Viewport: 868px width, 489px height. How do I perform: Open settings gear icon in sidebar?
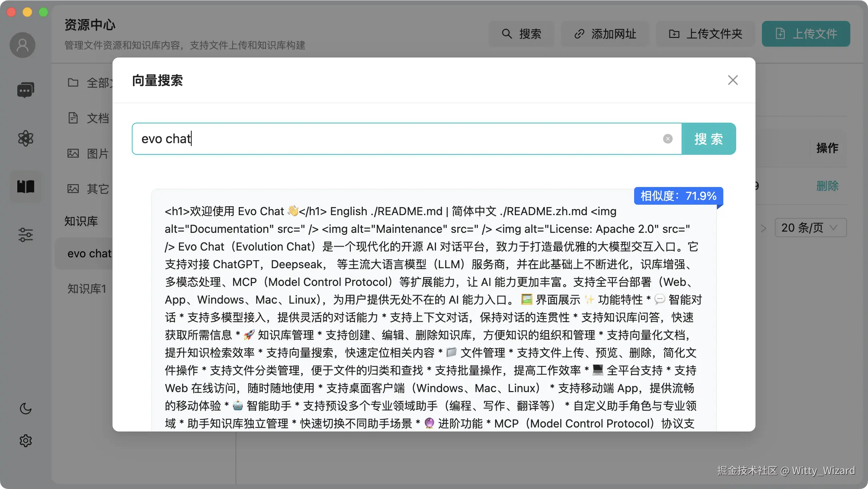click(x=25, y=441)
